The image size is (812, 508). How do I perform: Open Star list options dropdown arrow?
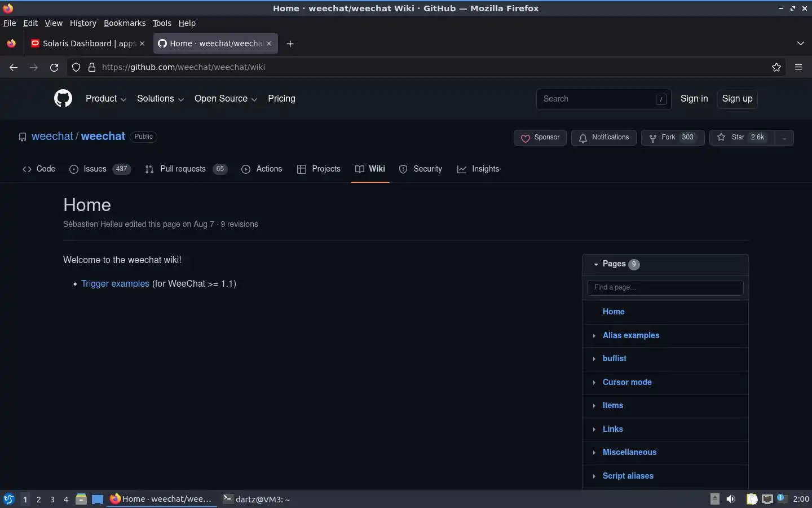[x=784, y=138]
